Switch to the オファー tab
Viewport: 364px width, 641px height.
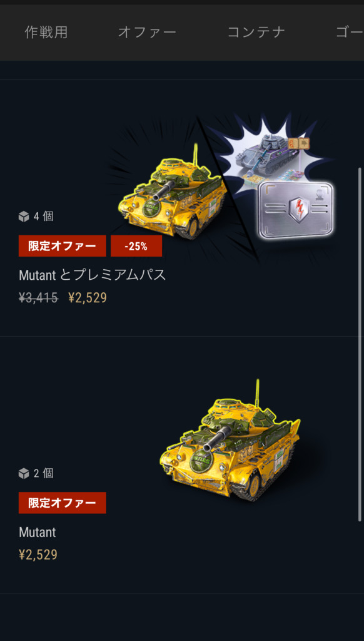click(147, 33)
